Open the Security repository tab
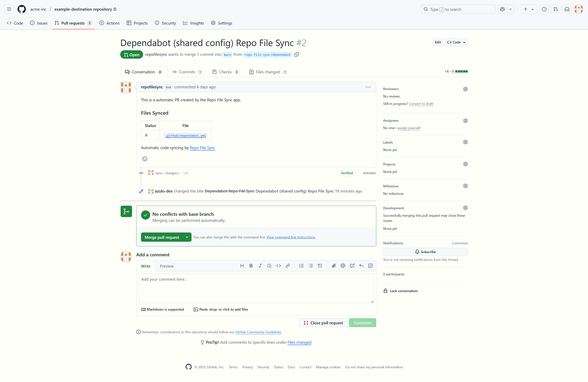This screenshot has height=382, width=588. (x=165, y=23)
